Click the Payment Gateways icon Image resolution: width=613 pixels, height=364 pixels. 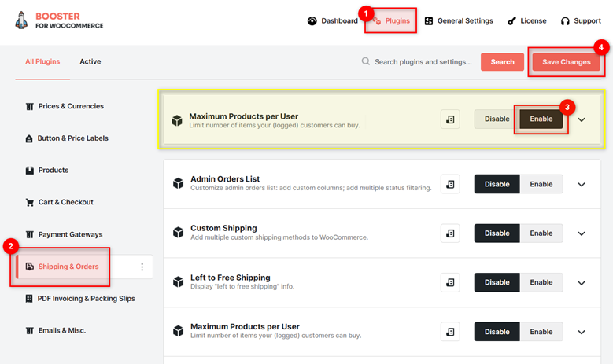pyautogui.click(x=30, y=234)
